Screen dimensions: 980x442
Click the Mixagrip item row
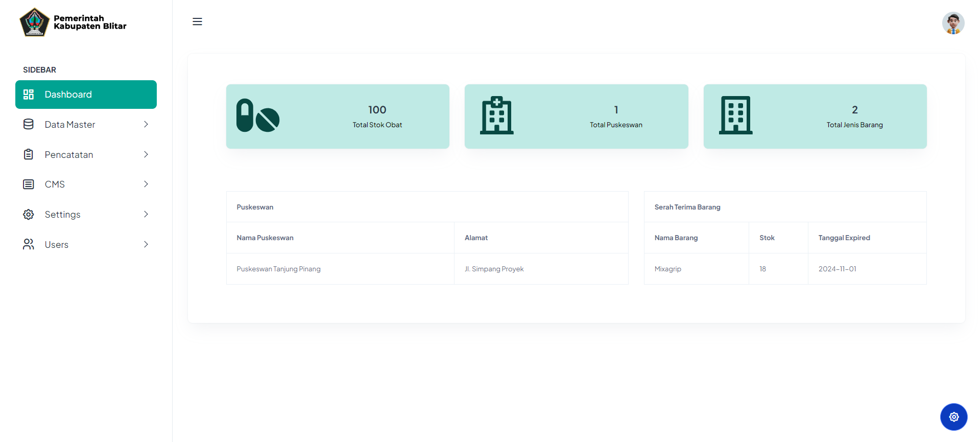[667, 269]
